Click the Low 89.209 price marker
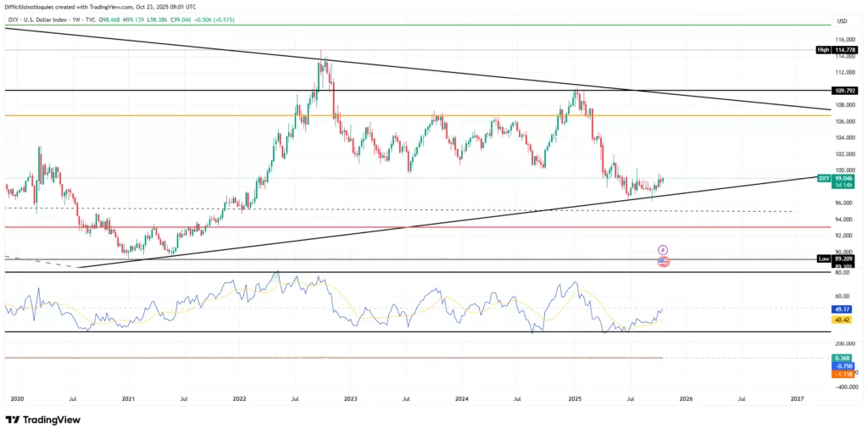This screenshot has height=434, width=868. (x=834, y=259)
